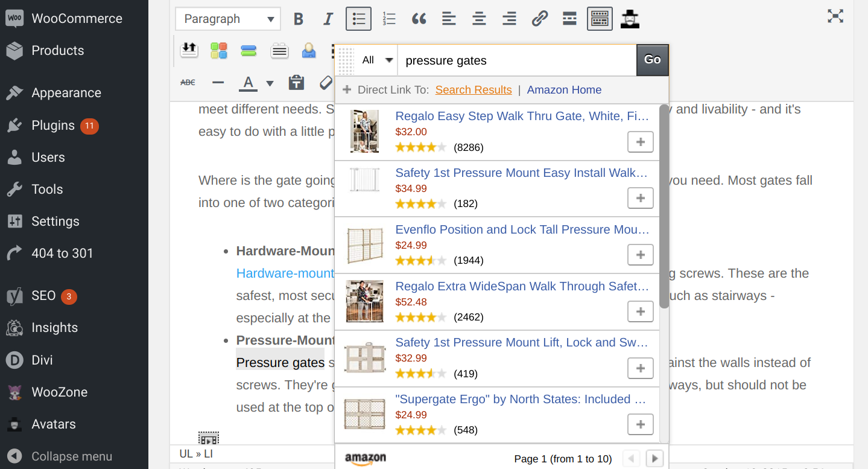Open Settings menu
This screenshot has width=868, height=469.
74,222
